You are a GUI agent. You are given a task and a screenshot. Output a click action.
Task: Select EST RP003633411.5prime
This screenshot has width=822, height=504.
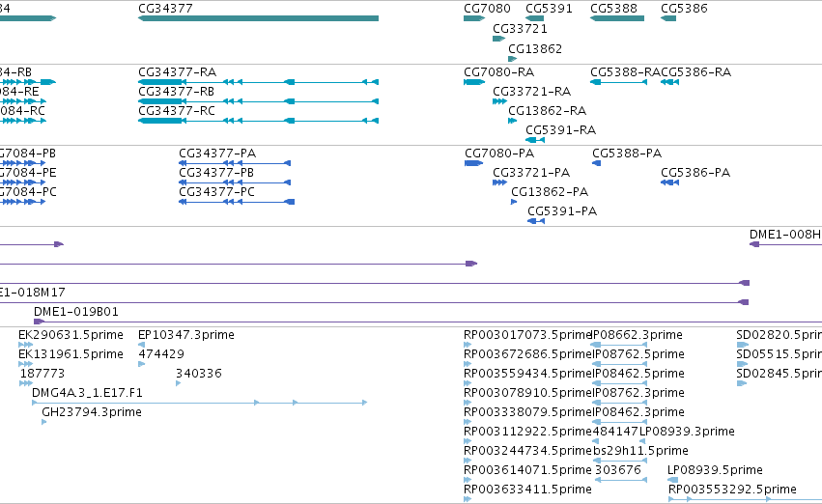pyautogui.click(x=468, y=499)
